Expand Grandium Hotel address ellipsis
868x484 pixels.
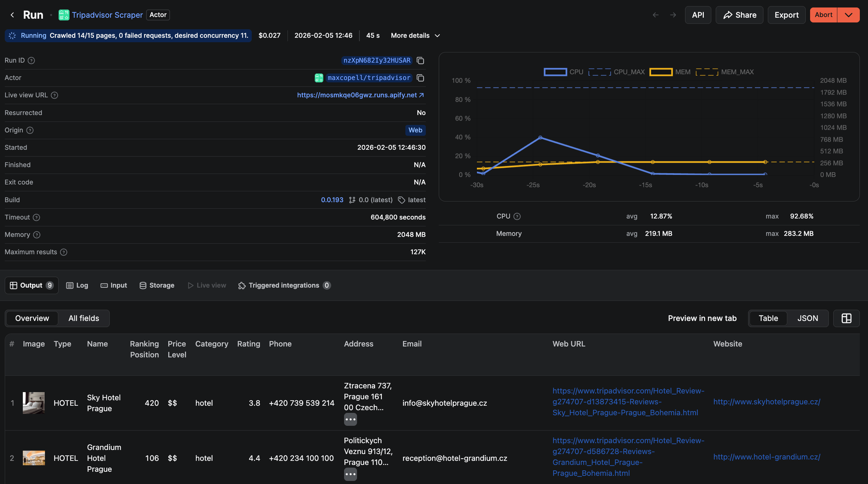click(350, 474)
